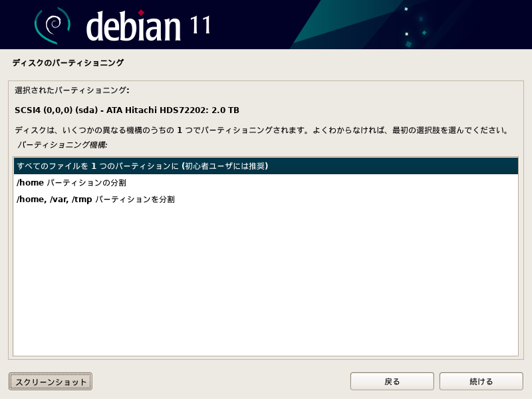Click the empty area below the list options
This screenshot has height=399, width=532.
click(x=266, y=281)
